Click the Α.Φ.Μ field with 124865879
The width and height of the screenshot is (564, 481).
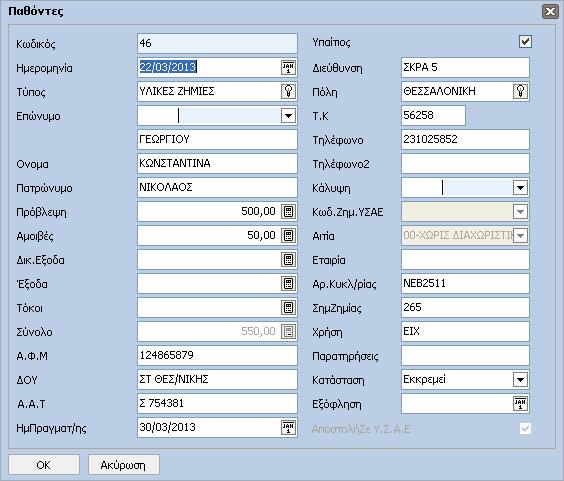[217, 356]
